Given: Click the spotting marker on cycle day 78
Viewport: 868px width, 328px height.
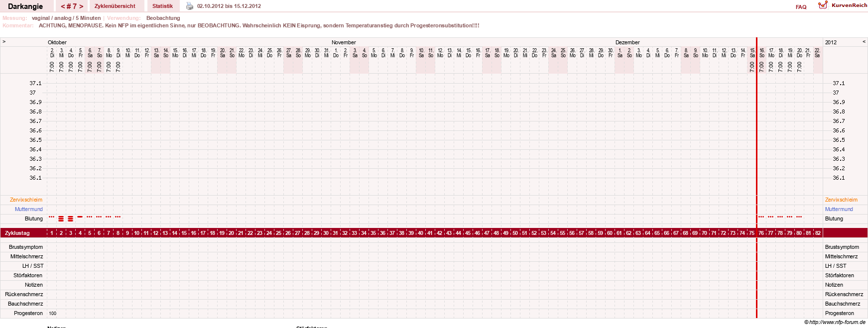Looking at the screenshot, I should (x=780, y=217).
